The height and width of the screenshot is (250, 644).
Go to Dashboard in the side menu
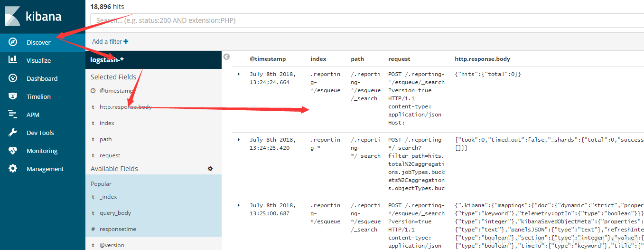pos(42,78)
